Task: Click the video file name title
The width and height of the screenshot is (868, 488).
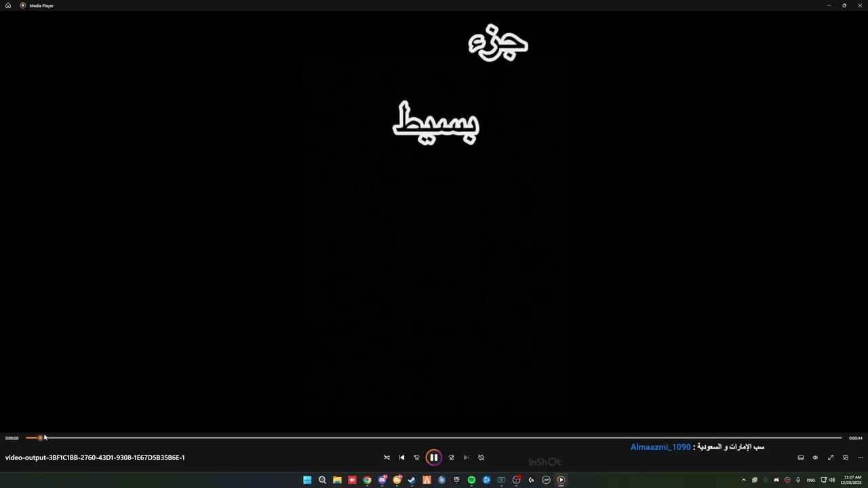Action: click(95, 457)
